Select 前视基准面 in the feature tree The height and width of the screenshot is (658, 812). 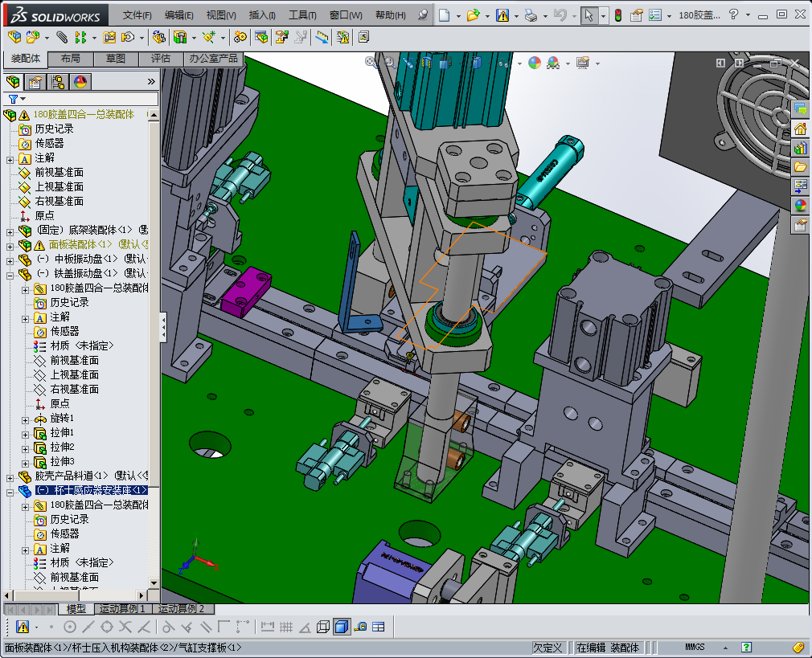tap(59, 173)
